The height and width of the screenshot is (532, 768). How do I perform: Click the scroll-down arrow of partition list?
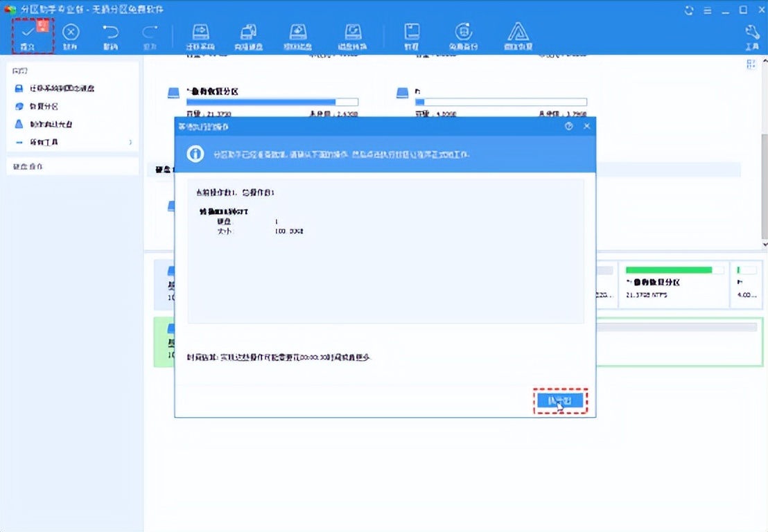(765, 245)
